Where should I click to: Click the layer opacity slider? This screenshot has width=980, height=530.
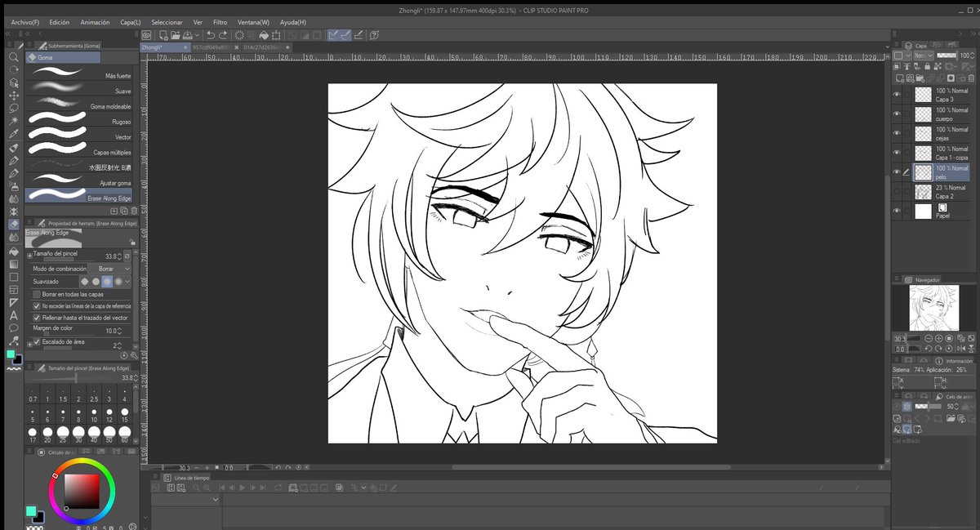point(946,55)
